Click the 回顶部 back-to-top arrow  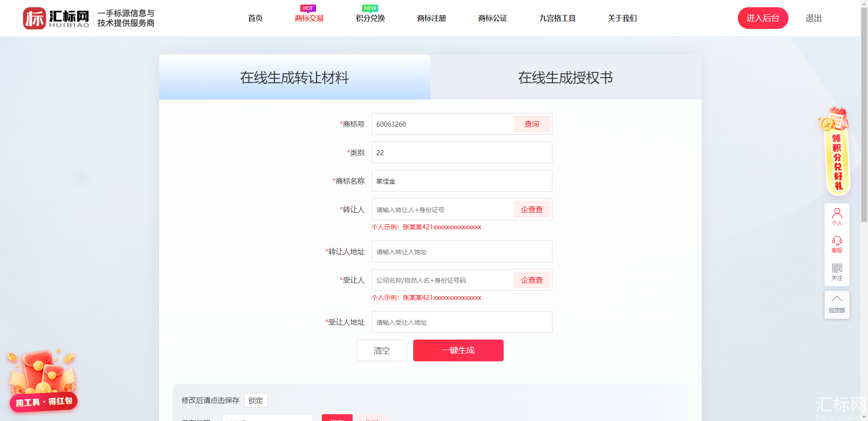pyautogui.click(x=837, y=304)
